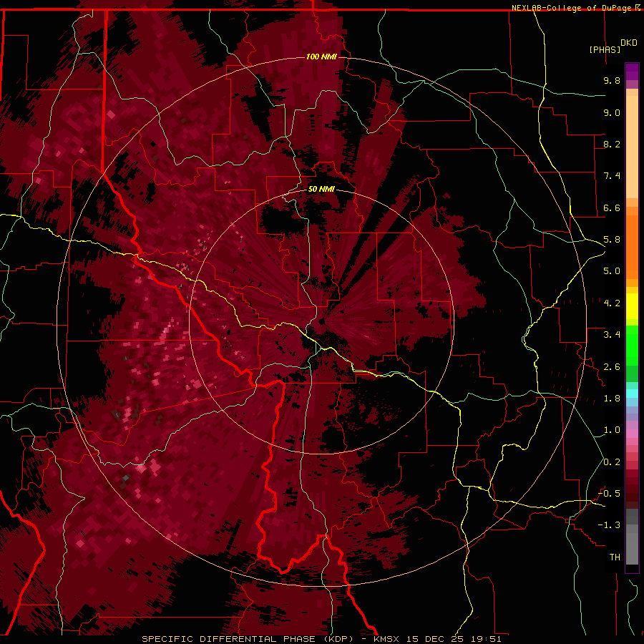Click the 9.0 value on color scale
The height and width of the screenshot is (644, 644).
pyautogui.click(x=612, y=112)
